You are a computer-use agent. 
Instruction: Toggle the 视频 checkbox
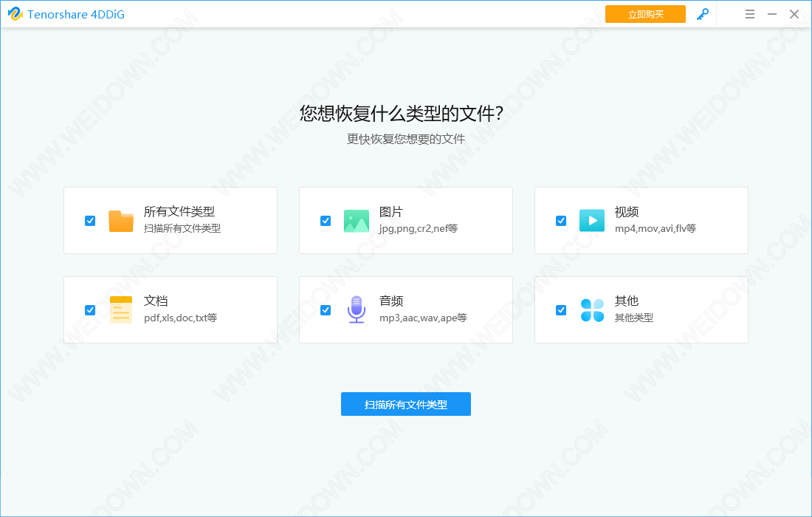tap(561, 221)
